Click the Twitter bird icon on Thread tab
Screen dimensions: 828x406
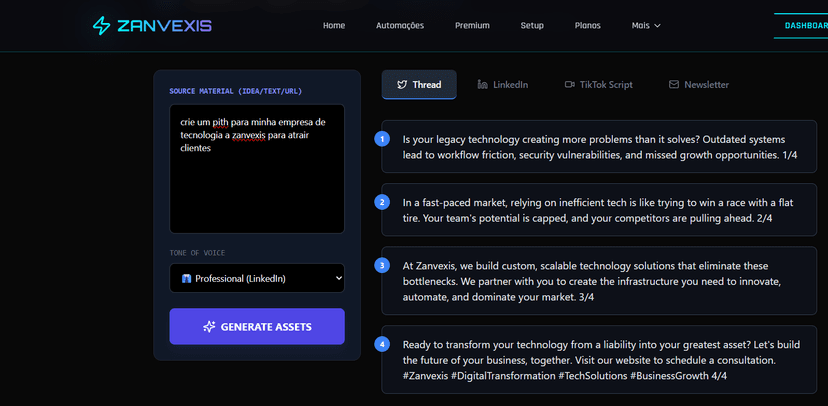402,84
